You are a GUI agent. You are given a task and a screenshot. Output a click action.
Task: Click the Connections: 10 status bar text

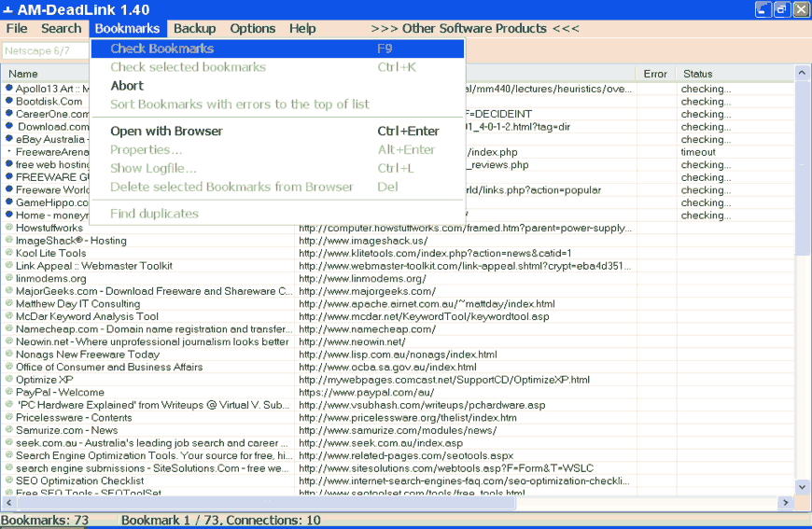point(273,521)
